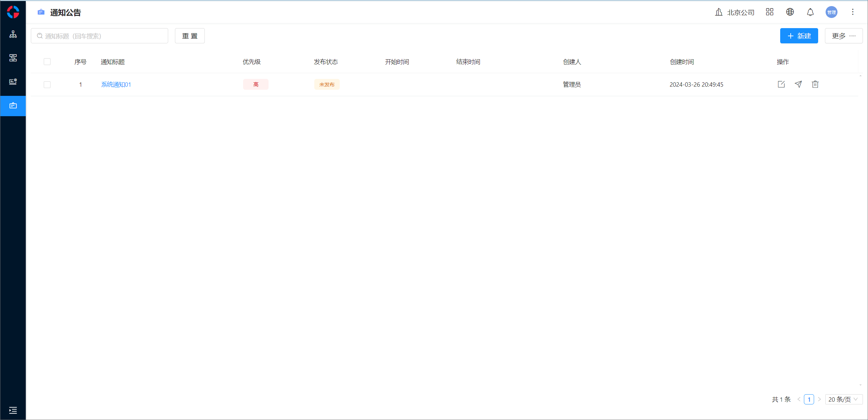Select the active 通知公告 sidebar item
The width and height of the screenshot is (868, 420).
(x=13, y=106)
